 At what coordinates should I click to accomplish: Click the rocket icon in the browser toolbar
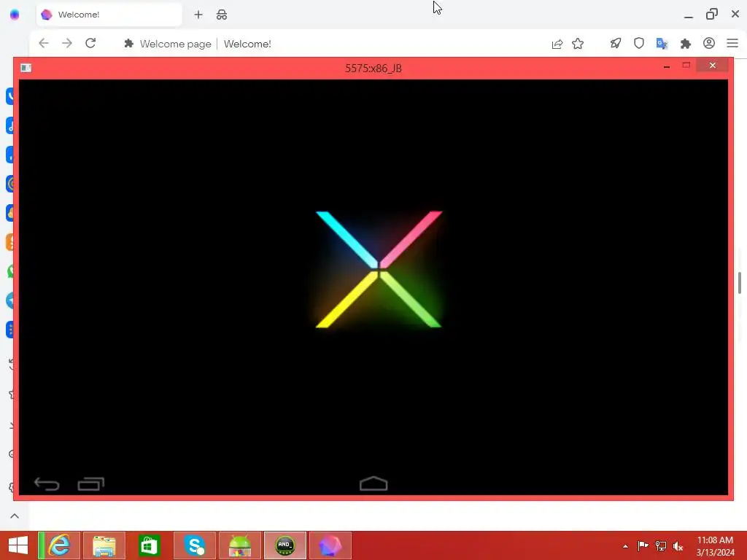[616, 43]
